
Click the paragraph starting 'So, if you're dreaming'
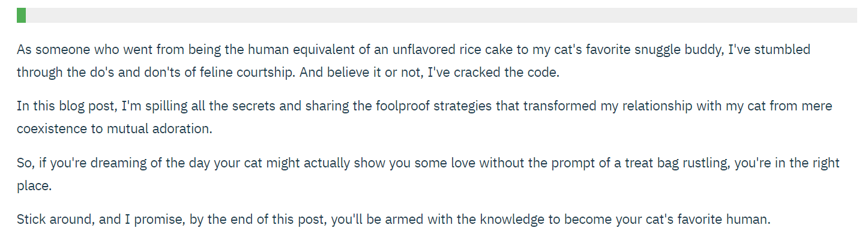point(428,175)
